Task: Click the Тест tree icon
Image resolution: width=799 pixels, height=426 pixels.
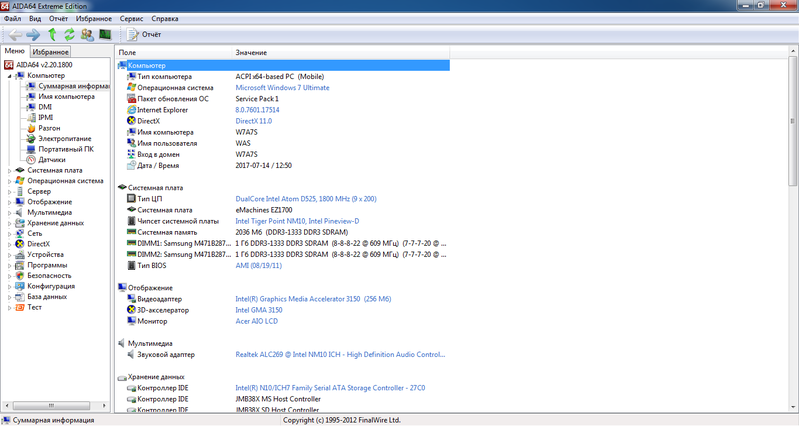Action: 20,307
